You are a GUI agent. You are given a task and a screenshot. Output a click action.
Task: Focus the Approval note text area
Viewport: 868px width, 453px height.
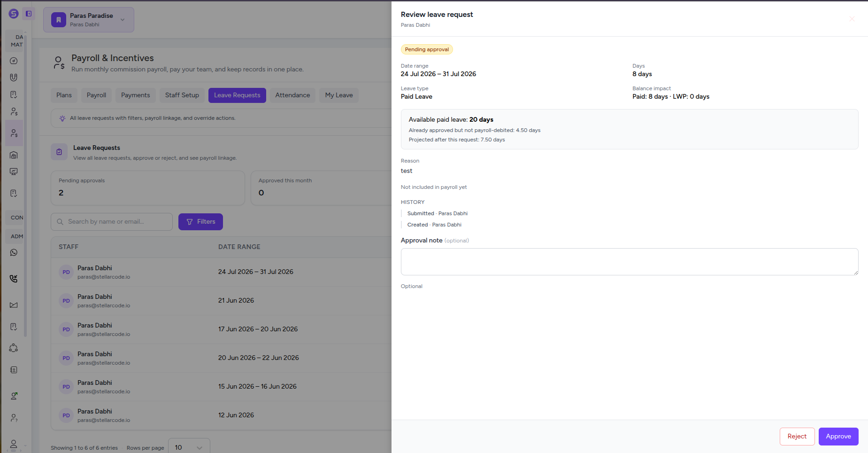(x=630, y=262)
